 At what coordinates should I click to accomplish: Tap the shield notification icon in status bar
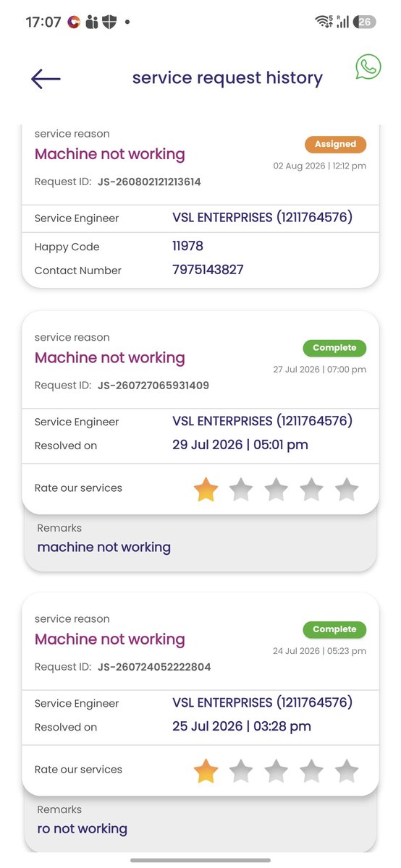coord(111,22)
